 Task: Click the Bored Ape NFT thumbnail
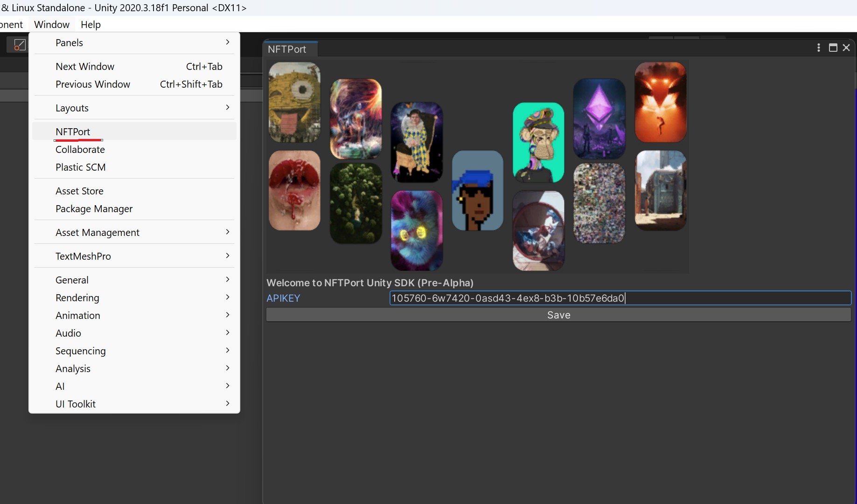pos(538,142)
